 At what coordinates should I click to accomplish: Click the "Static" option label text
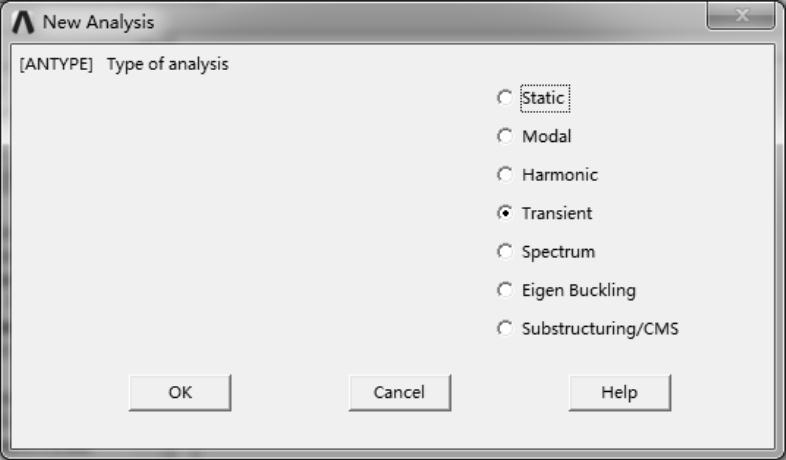coord(544,98)
